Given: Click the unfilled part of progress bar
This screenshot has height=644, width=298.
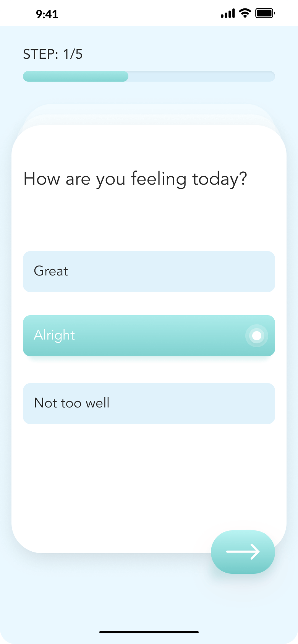Looking at the screenshot, I should (202, 76).
